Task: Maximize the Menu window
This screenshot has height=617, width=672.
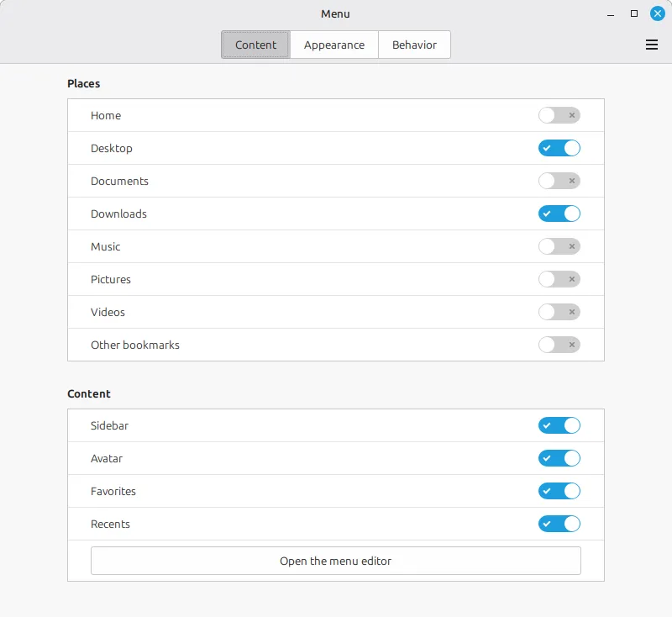Action: click(x=634, y=13)
